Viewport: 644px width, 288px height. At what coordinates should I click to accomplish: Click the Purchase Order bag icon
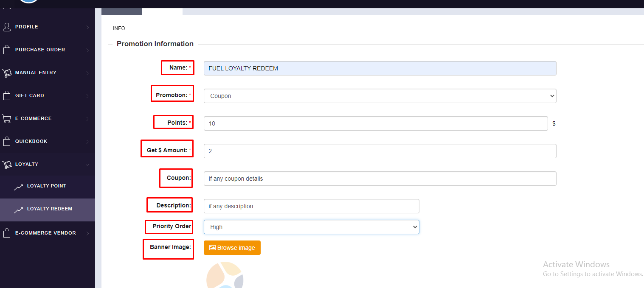point(6,50)
